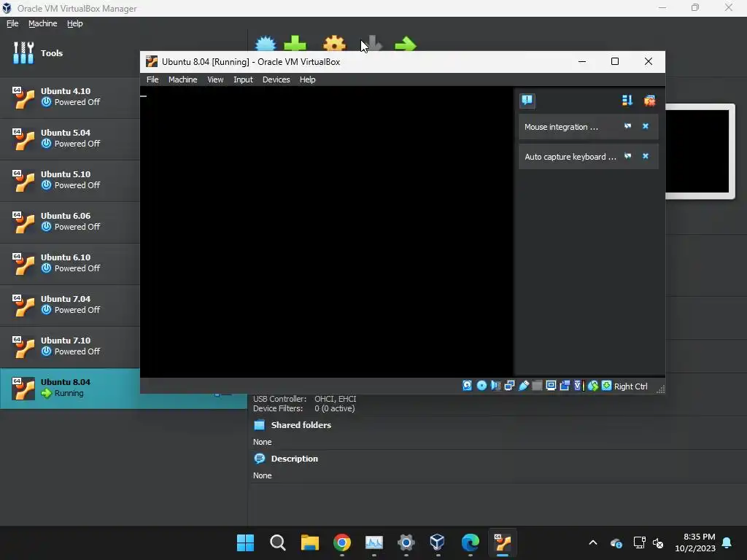Open VirtualBox cube icon on taskbar
Screen dimensions: 747x560
tap(438, 542)
